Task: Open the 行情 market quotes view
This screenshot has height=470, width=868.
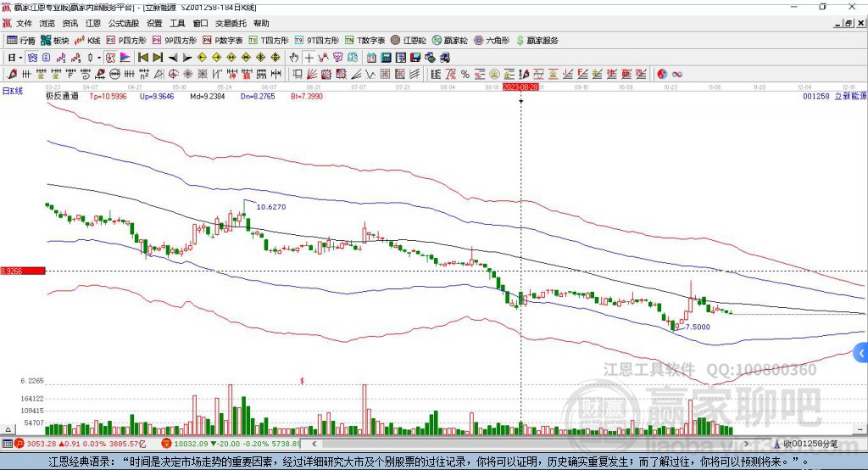Action: click(21, 40)
